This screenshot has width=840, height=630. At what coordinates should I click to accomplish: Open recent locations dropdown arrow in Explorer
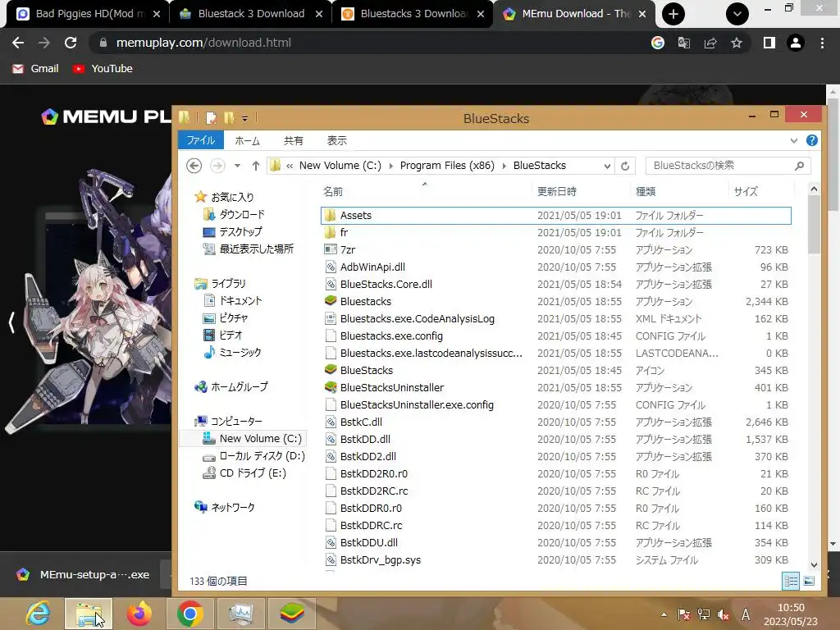pos(237,166)
